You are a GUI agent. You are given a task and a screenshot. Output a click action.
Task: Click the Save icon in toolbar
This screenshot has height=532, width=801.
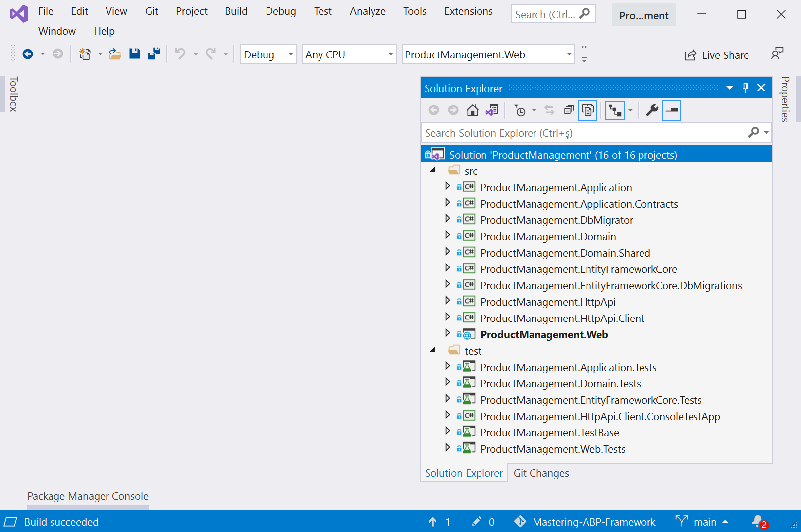pos(135,54)
